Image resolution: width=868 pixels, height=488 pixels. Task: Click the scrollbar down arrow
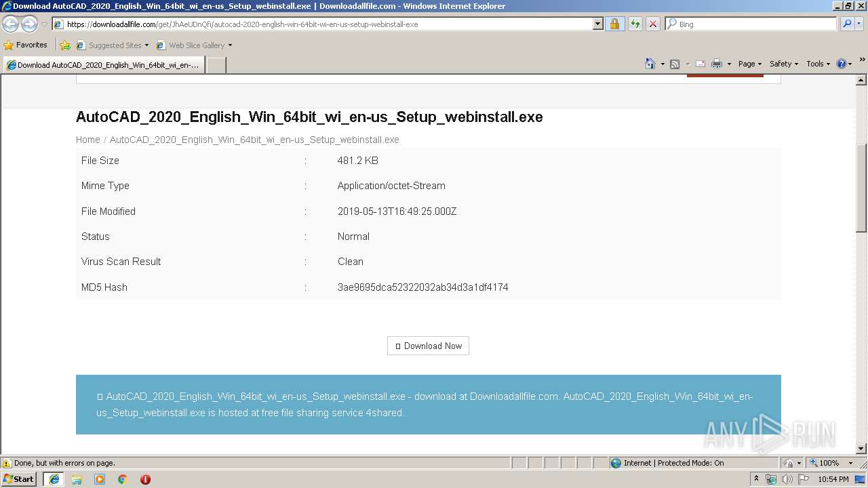click(862, 449)
